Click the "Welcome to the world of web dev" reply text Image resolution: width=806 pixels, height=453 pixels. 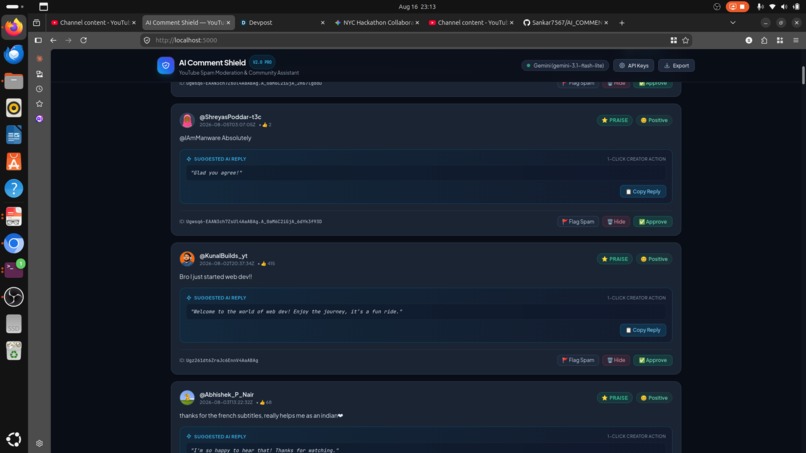297,312
